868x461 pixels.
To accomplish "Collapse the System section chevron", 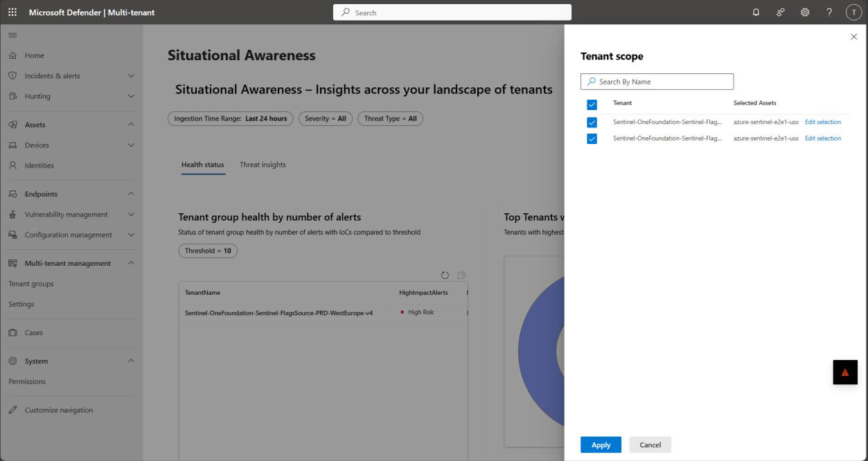I will coord(131,361).
